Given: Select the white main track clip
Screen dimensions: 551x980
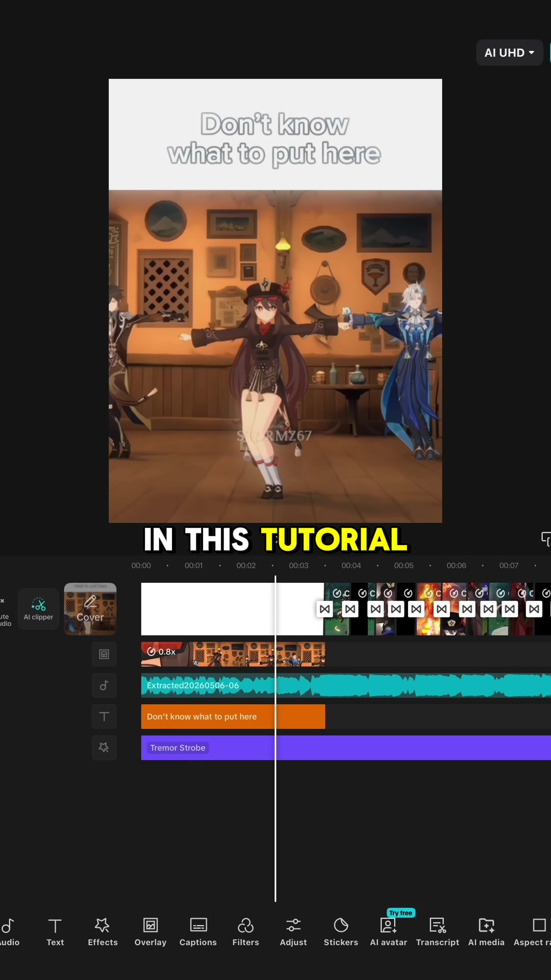Looking at the screenshot, I should click(232, 609).
